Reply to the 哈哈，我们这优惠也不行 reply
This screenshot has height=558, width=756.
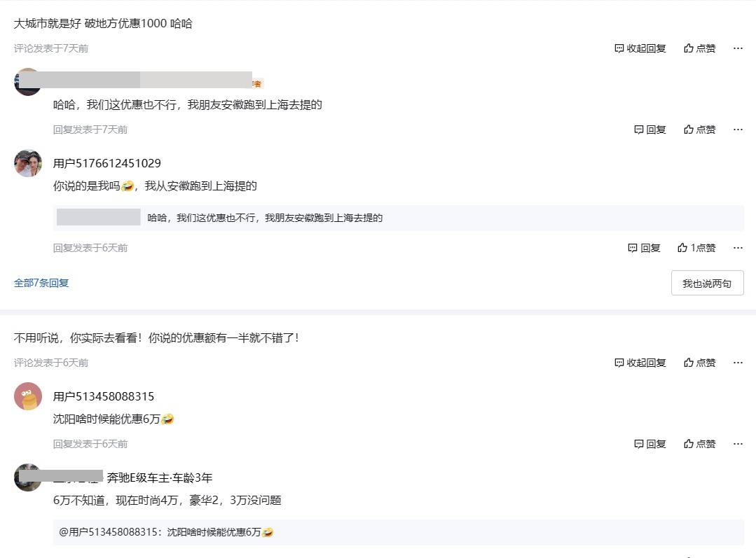[650, 130]
